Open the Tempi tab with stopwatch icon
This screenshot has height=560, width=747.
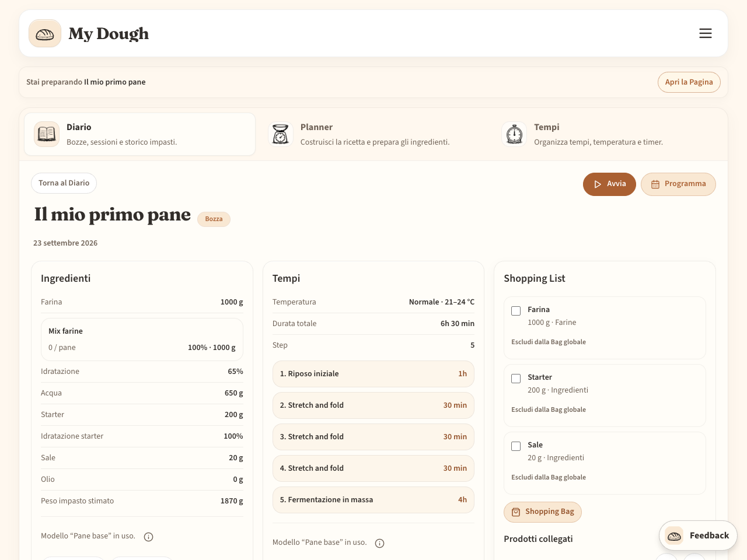click(607, 134)
